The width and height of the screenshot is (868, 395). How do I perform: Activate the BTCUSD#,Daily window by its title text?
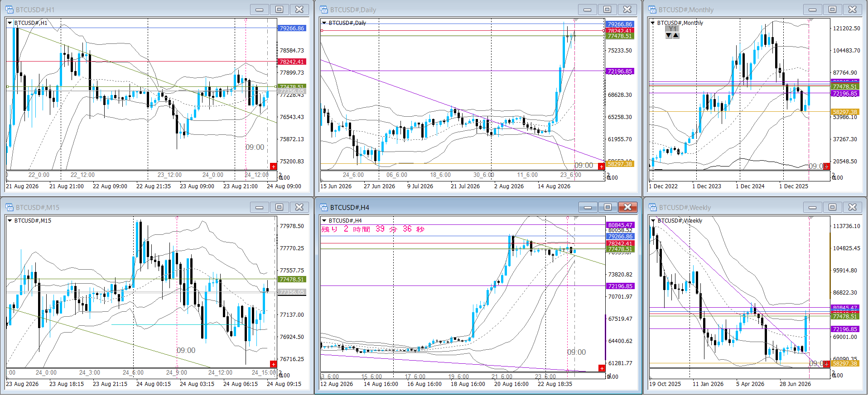pyautogui.click(x=353, y=10)
